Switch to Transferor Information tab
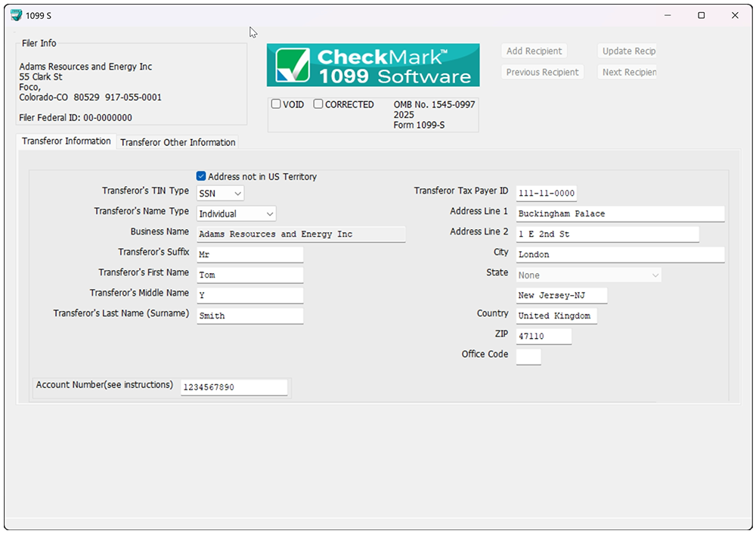This screenshot has height=534, width=756. click(66, 141)
